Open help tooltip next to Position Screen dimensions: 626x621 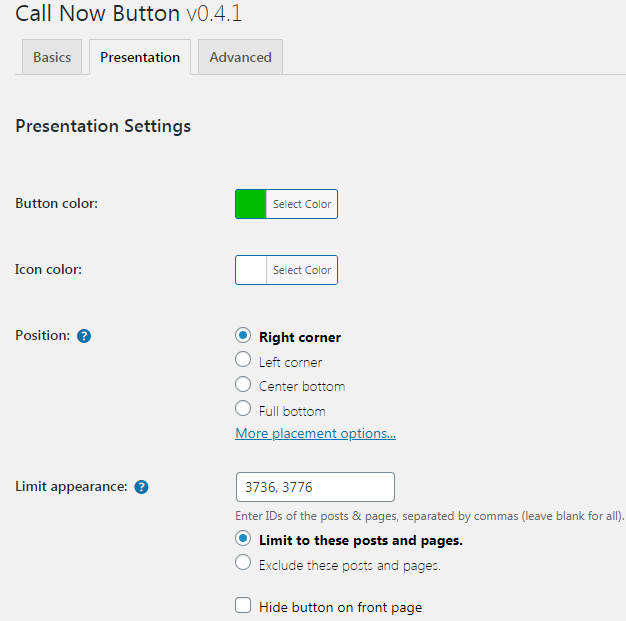point(84,336)
